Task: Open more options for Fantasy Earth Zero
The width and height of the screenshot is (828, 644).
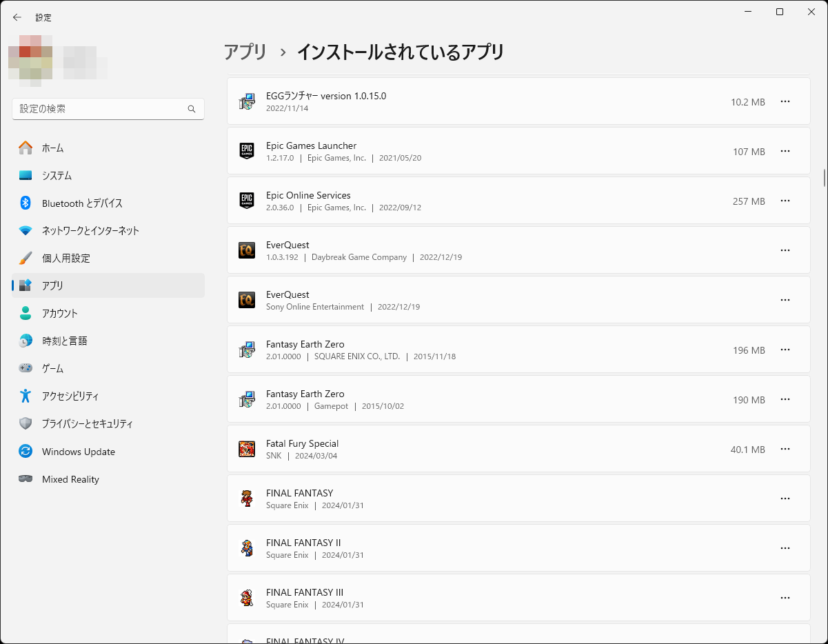Action: click(785, 350)
